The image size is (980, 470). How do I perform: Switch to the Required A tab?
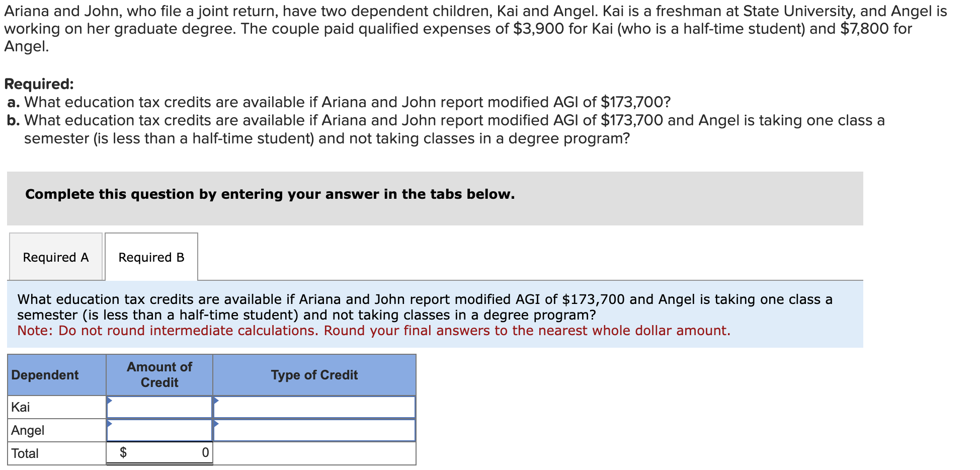pos(55,257)
